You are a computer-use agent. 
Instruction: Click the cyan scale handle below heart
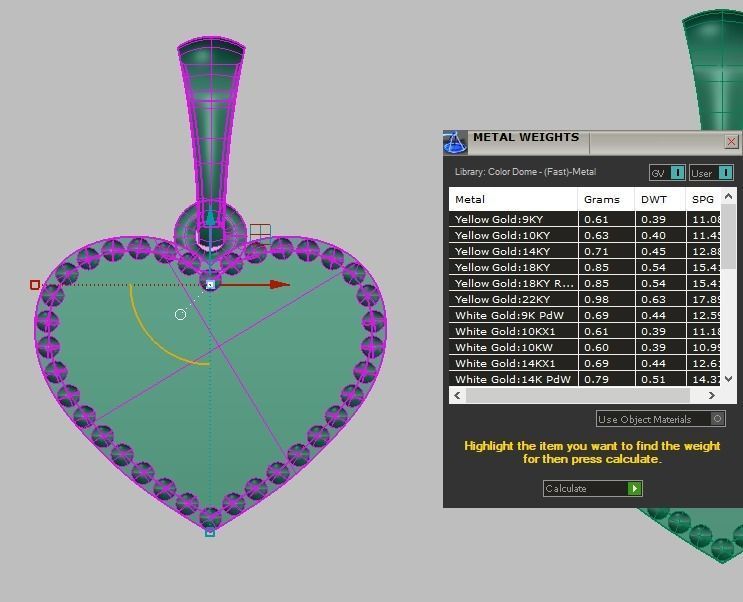point(210,533)
